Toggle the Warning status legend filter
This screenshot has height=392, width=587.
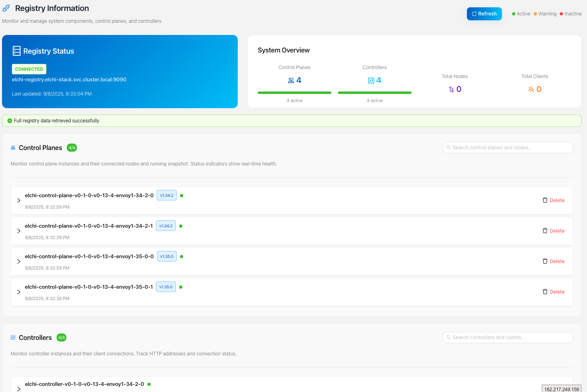(x=545, y=13)
